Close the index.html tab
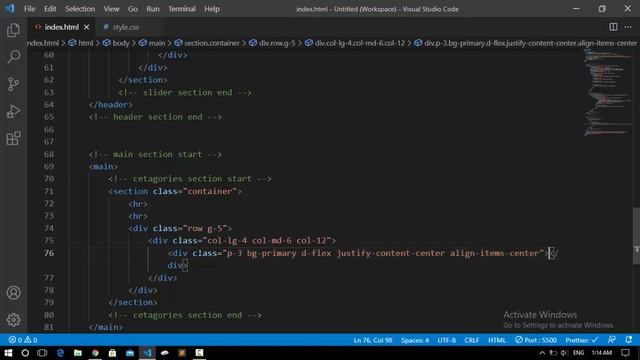Screen dimensions: 640x360 pos(87,27)
